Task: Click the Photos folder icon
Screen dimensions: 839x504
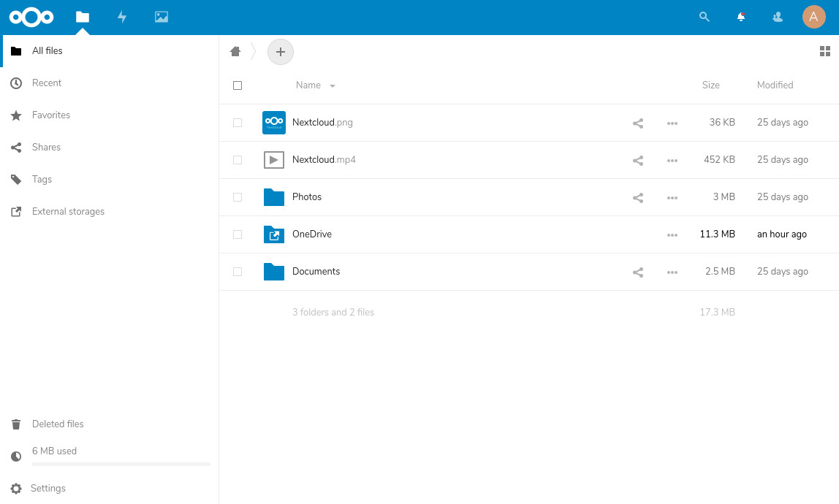Action: 274,197
